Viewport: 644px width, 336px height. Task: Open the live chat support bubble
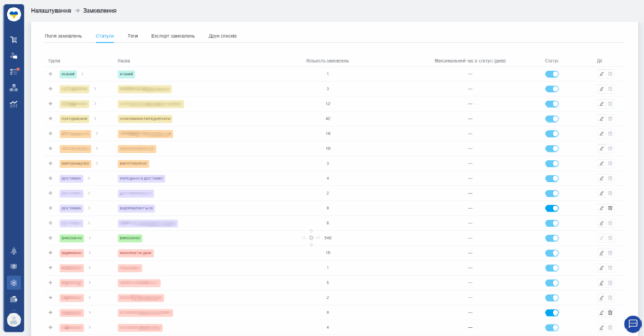click(632, 323)
